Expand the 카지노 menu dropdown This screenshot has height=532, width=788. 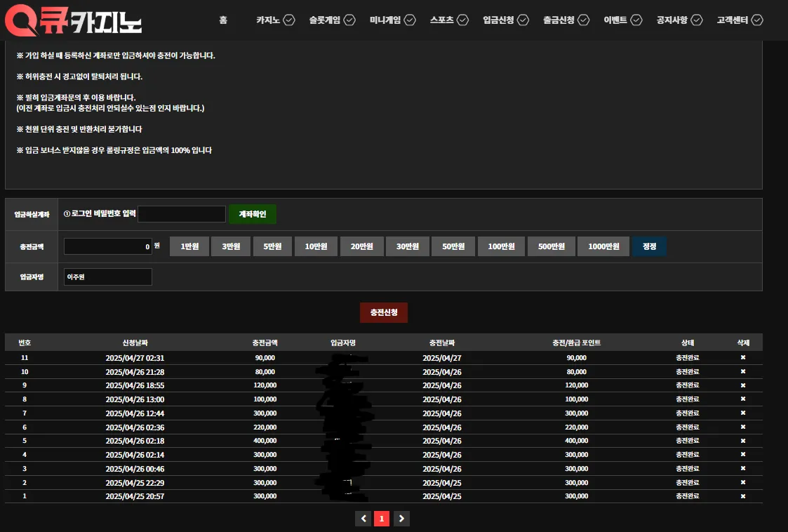click(x=289, y=20)
